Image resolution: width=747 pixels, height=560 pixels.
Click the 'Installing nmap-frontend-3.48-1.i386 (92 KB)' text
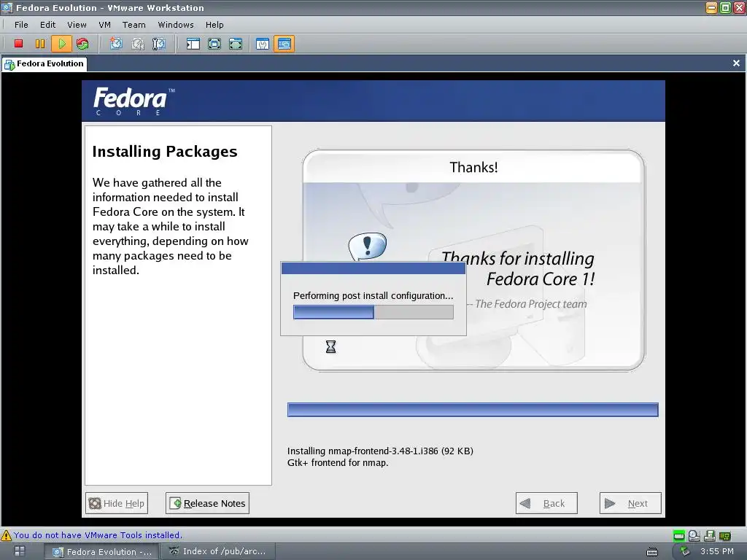380,451
